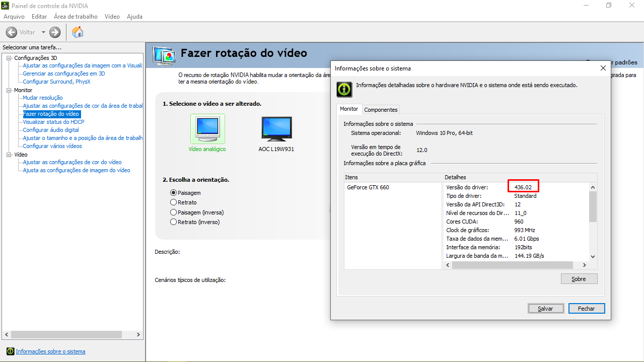Image resolution: width=644 pixels, height=362 pixels.
Task: Click the Cores CUDA row
Action: 516,222
